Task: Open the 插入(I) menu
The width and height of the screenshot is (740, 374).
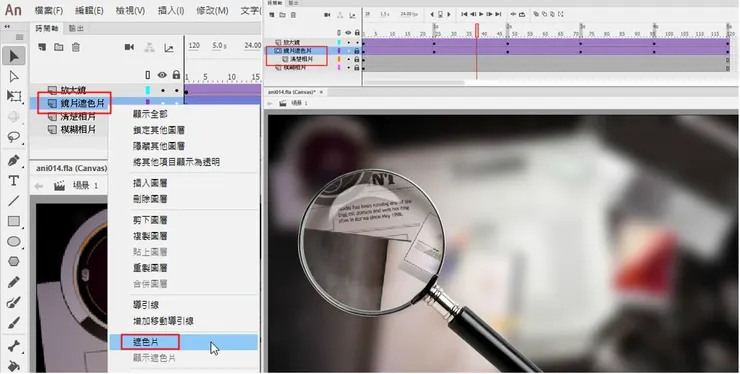Action: click(x=171, y=10)
